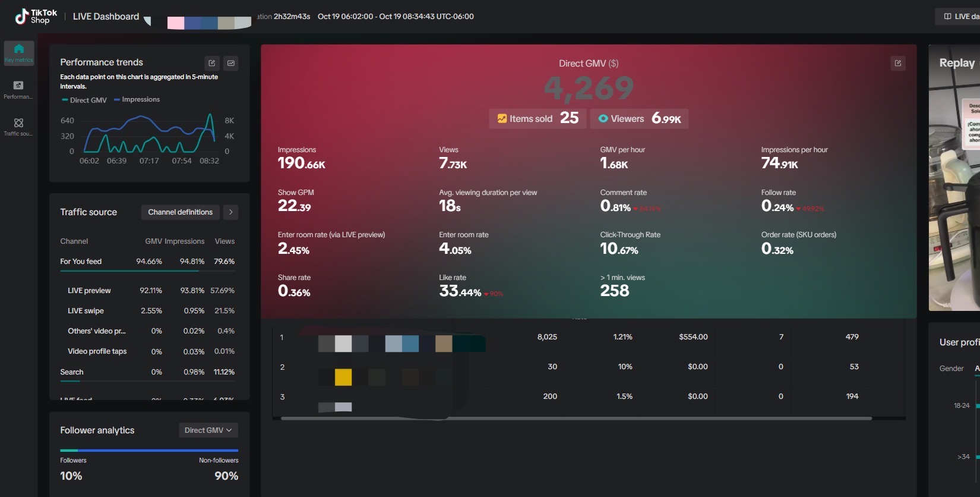Viewport: 980px width, 497px height.
Task: Open the Key metrics sidebar section
Action: click(x=18, y=53)
